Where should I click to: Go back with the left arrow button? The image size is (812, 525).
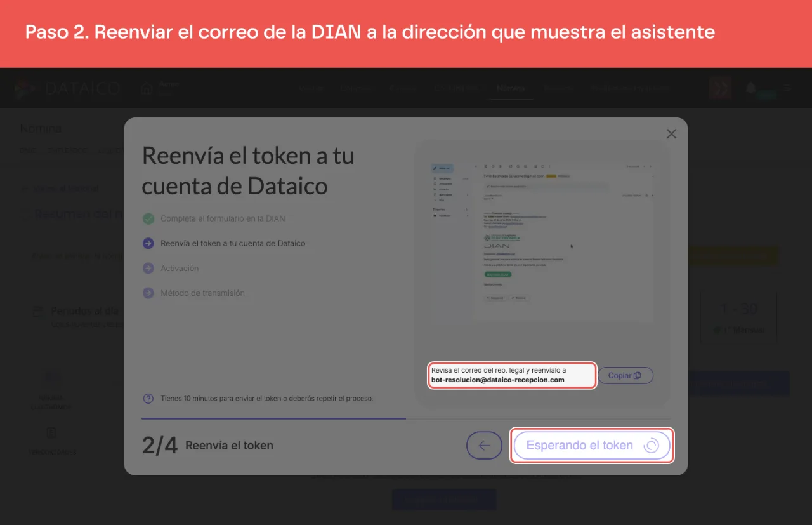pos(484,445)
